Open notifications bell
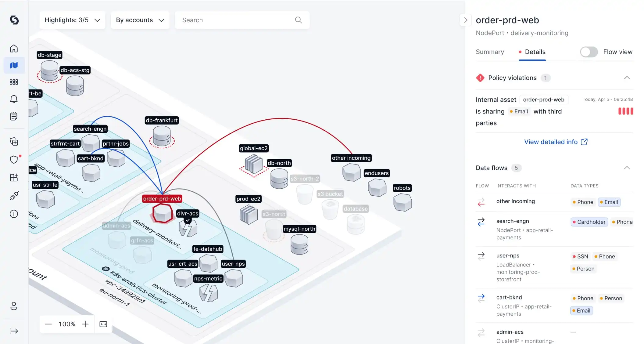This screenshot has width=644, height=344. (14, 99)
